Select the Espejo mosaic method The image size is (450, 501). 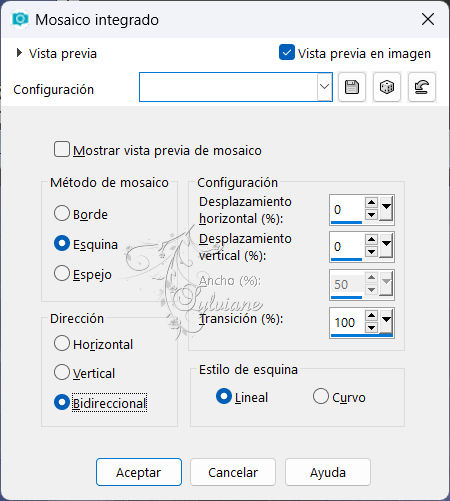click(62, 273)
